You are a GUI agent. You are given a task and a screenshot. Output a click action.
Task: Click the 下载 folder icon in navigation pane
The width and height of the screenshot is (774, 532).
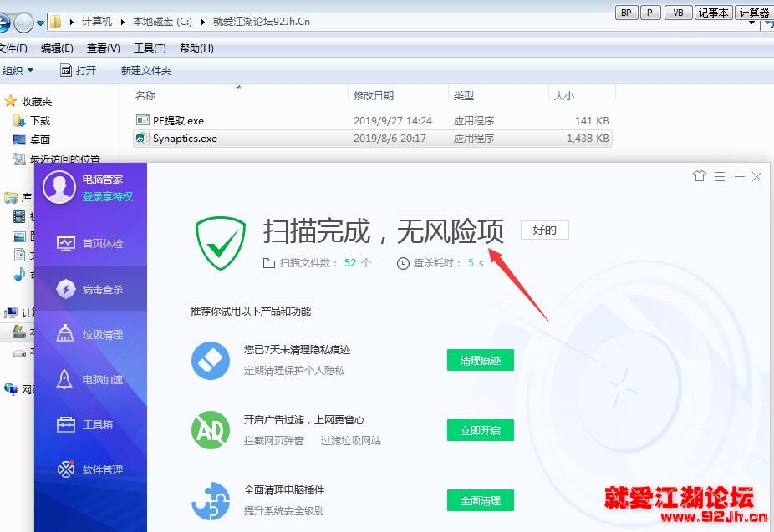tap(18, 120)
